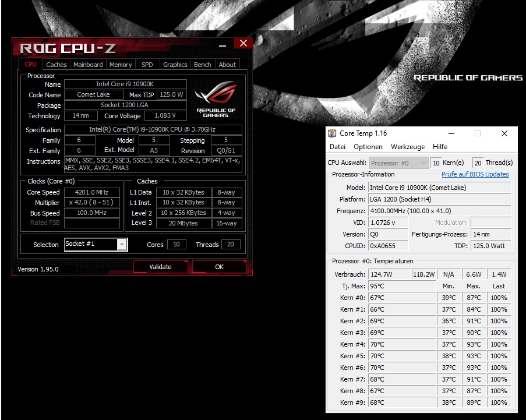526x420 pixels.
Task: Click the Instructions list text
Action: 153,164
